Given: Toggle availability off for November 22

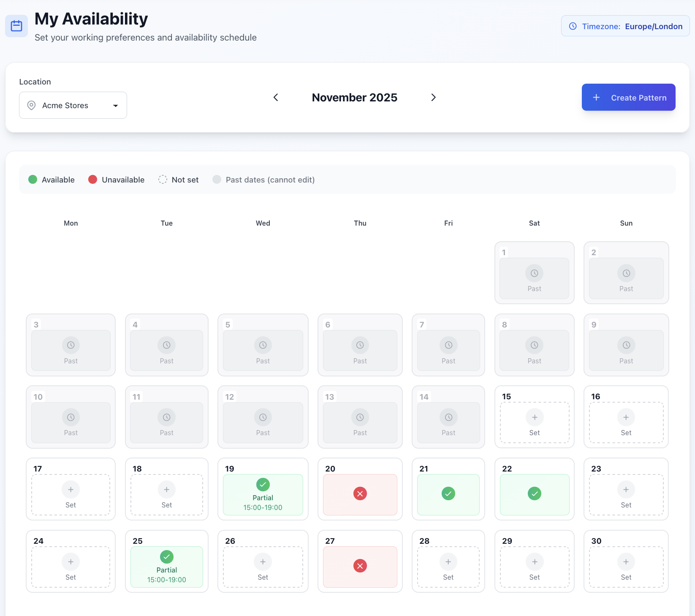Looking at the screenshot, I should point(534,493).
